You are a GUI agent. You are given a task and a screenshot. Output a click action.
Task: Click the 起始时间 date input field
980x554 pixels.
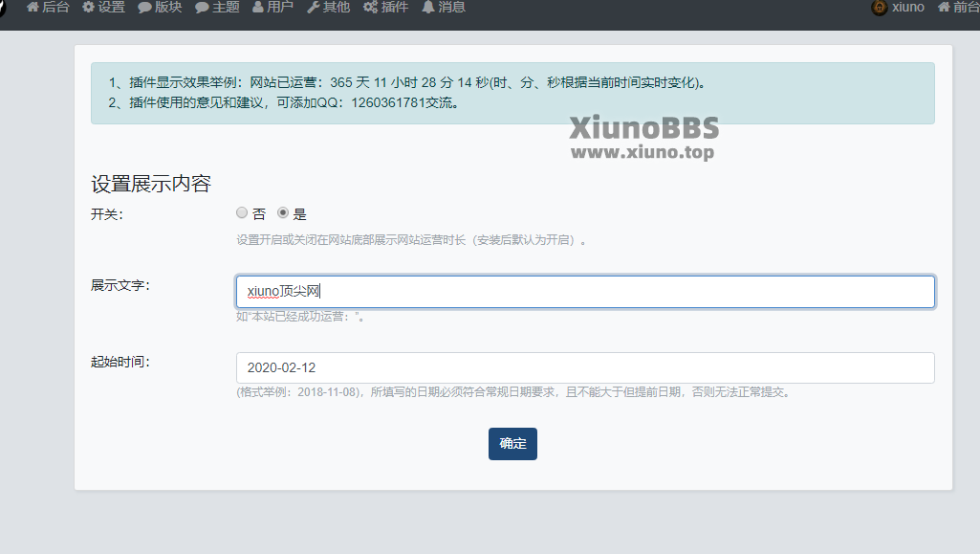585,367
